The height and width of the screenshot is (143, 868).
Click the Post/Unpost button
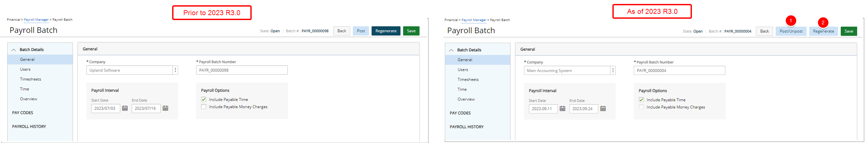[791, 31]
